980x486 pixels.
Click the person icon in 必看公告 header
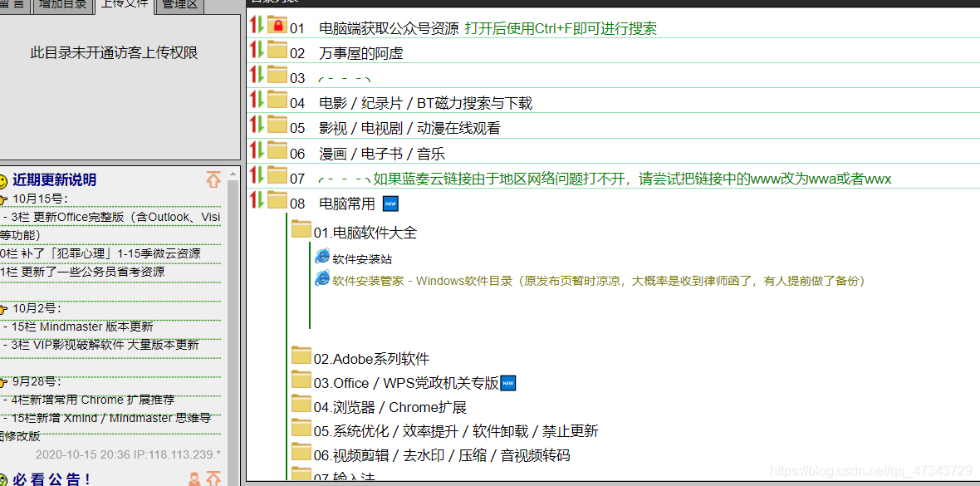(x=194, y=479)
